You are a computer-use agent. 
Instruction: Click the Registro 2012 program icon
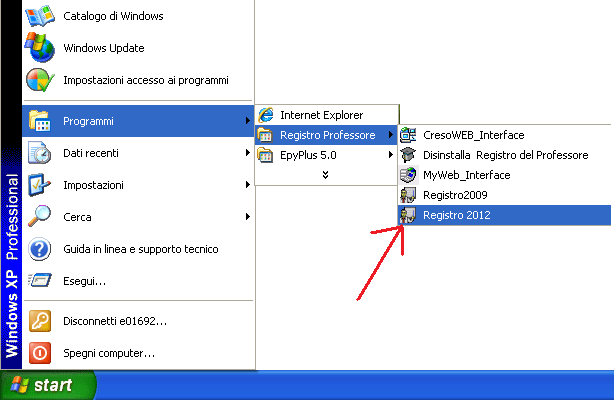click(x=408, y=215)
